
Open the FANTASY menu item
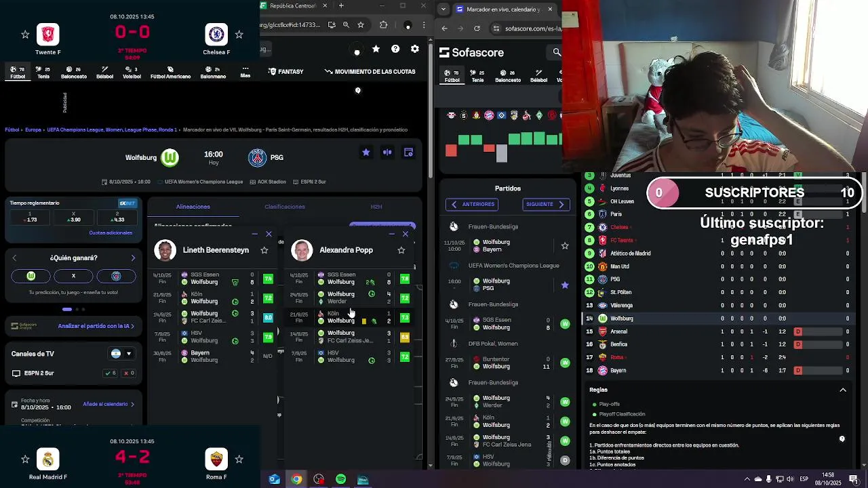pyautogui.click(x=286, y=71)
